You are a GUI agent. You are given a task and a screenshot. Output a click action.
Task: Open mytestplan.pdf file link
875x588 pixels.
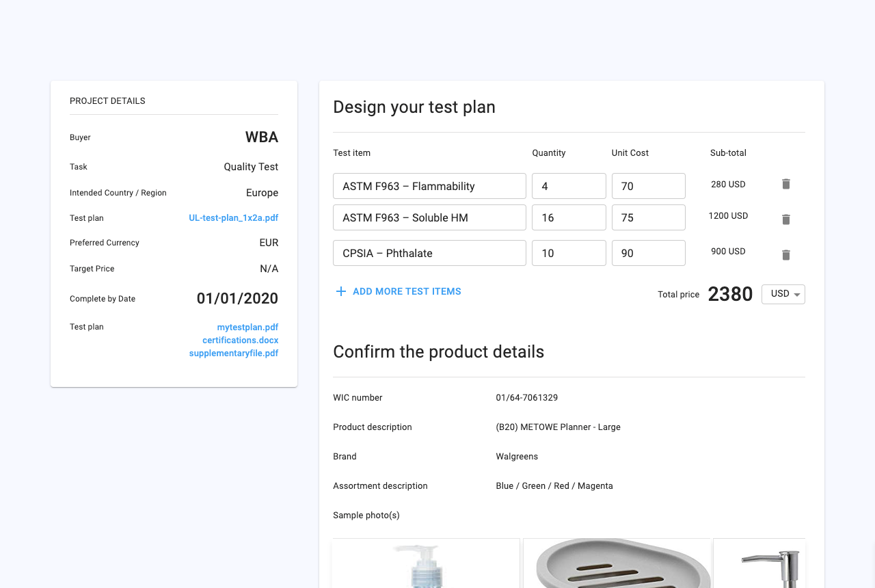[x=247, y=328]
